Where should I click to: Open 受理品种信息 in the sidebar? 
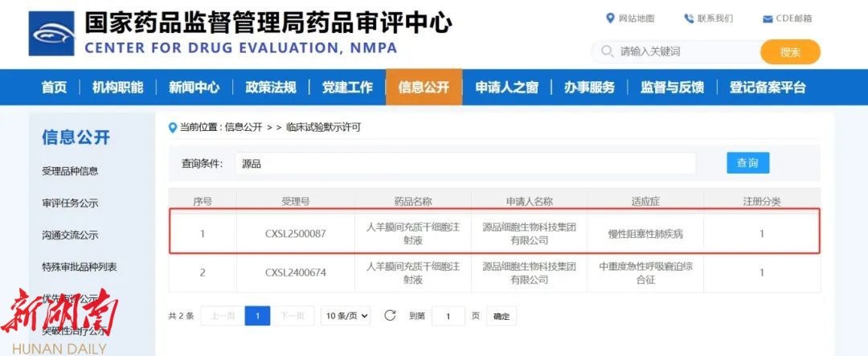pyautogui.click(x=70, y=171)
